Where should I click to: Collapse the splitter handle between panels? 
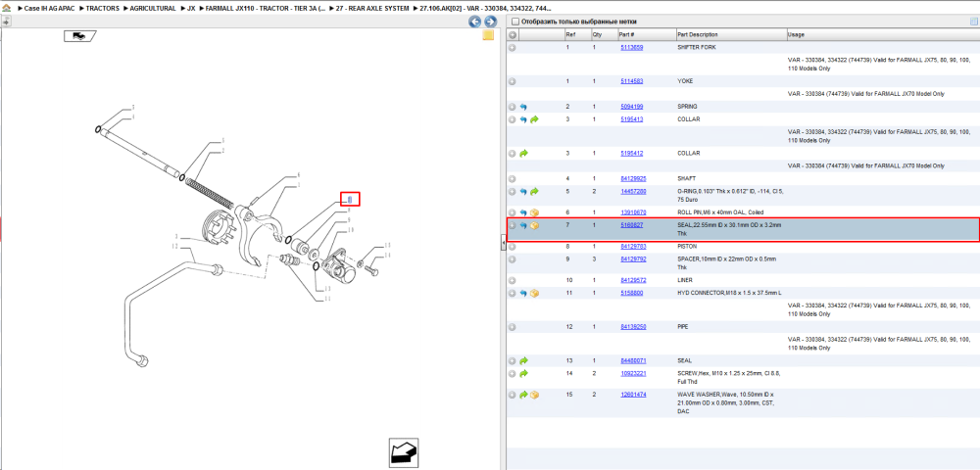pyautogui.click(x=503, y=244)
